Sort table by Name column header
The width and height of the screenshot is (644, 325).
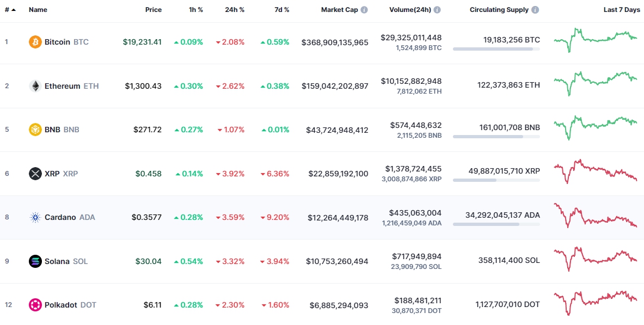click(x=38, y=10)
